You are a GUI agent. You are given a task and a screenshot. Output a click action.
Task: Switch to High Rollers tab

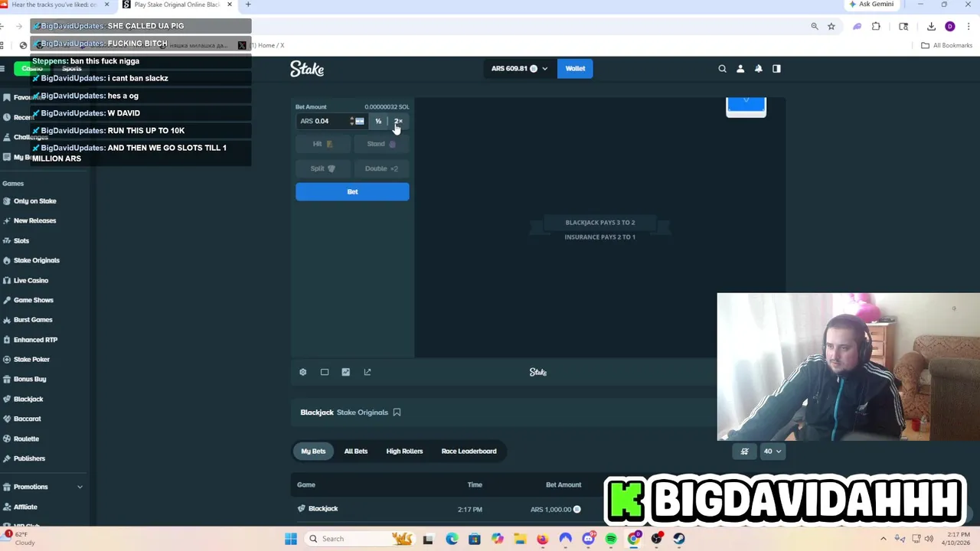pyautogui.click(x=404, y=452)
